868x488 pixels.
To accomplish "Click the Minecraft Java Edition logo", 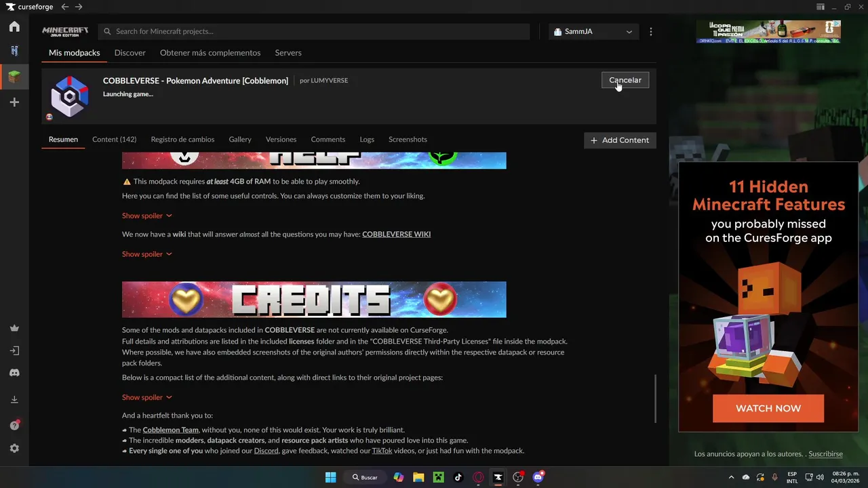I will coord(65,31).
